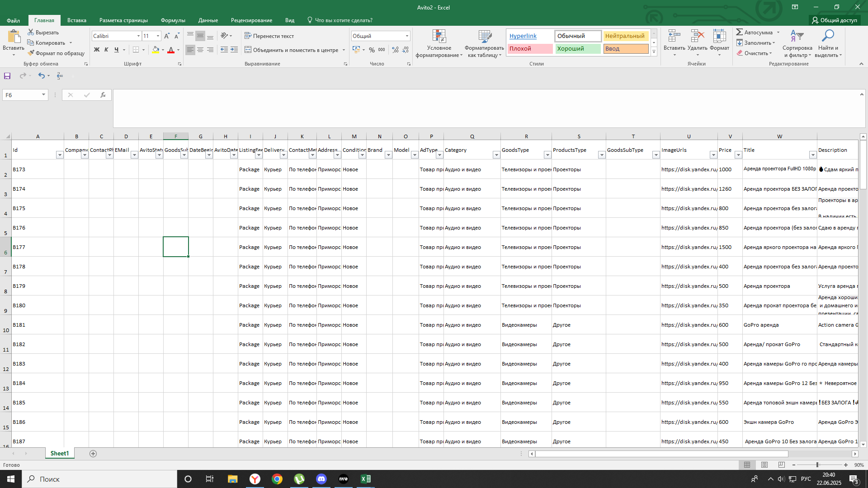Add a new sheet with plus button
Screen dimensions: 868x488
click(x=93, y=454)
